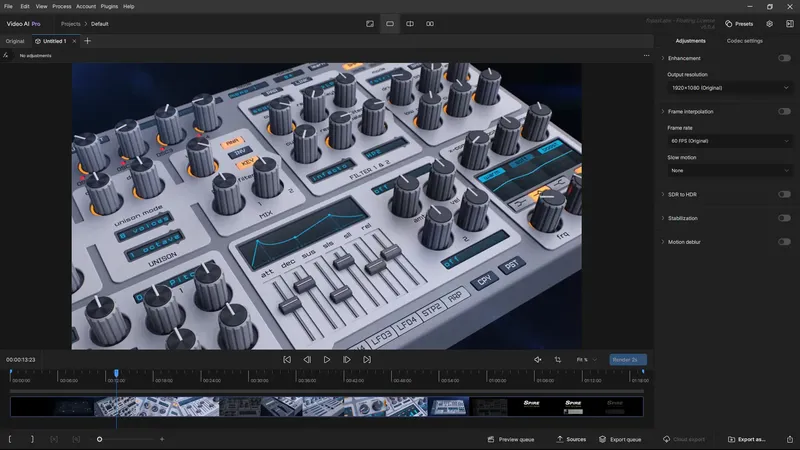800x450 pixels.
Task: Expand the Motion deblur section
Action: (x=662, y=241)
